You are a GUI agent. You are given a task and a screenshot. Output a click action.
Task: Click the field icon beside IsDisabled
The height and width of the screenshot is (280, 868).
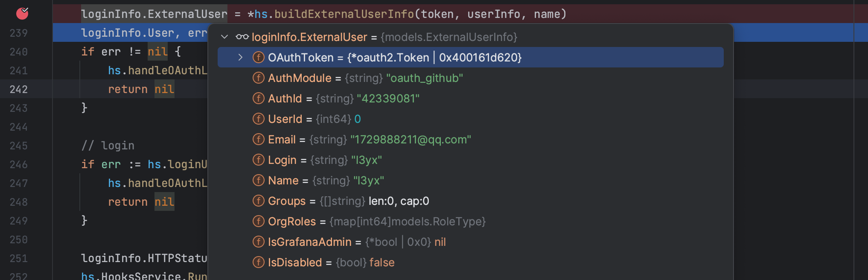[x=259, y=262]
